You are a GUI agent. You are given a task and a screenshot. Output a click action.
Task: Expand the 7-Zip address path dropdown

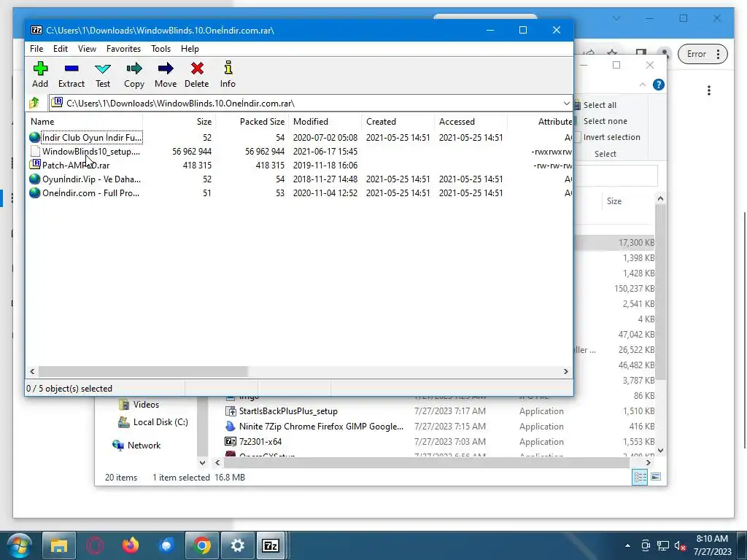[566, 104]
